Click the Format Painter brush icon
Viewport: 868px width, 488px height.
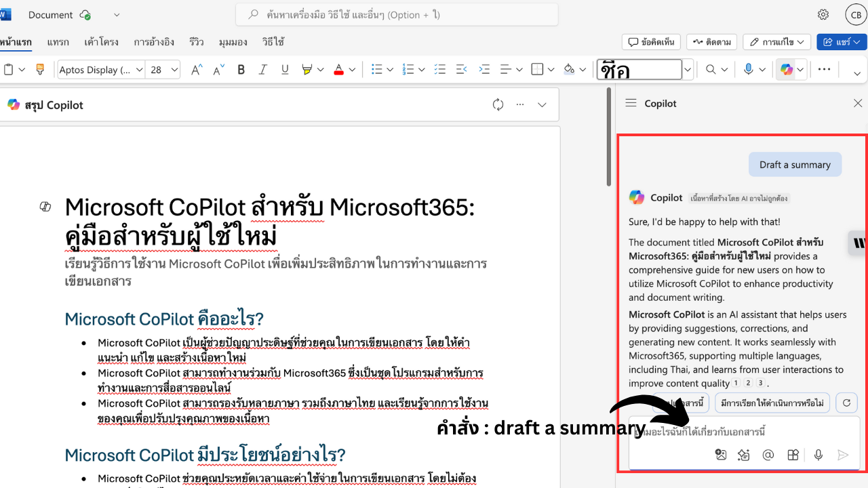point(39,69)
